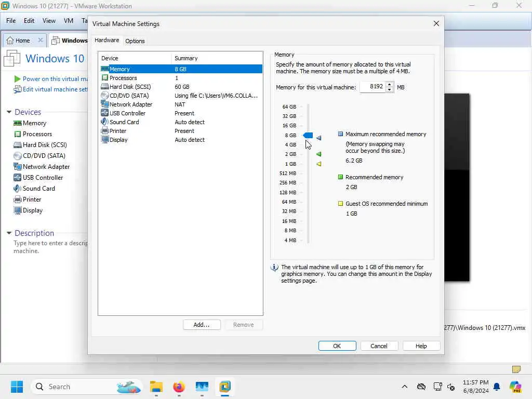Open File Explorer from the taskbar
Viewport: 532px width, 399px height.
click(156, 387)
